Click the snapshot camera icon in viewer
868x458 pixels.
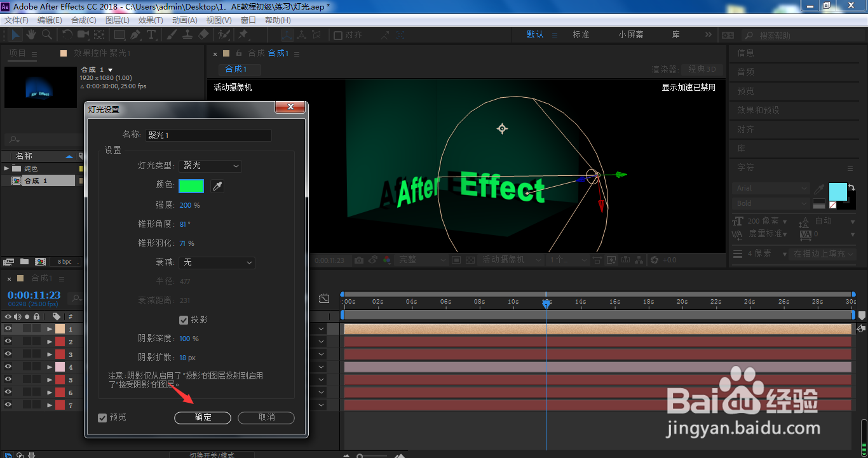360,260
